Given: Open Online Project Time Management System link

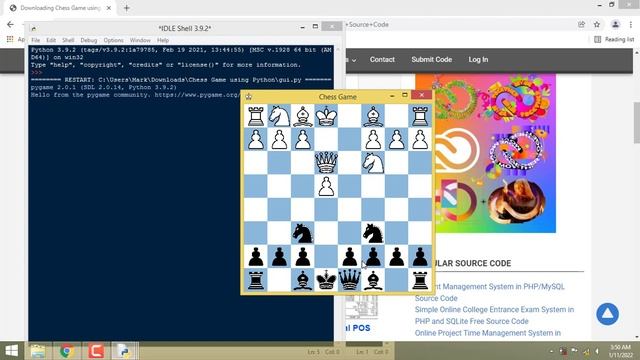Looking at the screenshot, I should 488,333.
